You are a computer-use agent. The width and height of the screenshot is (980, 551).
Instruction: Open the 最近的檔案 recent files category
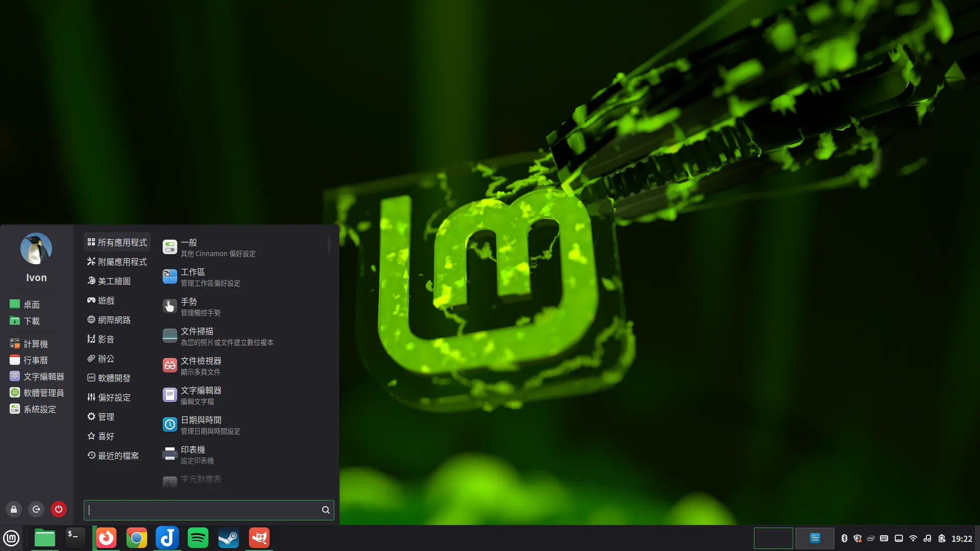click(x=117, y=456)
